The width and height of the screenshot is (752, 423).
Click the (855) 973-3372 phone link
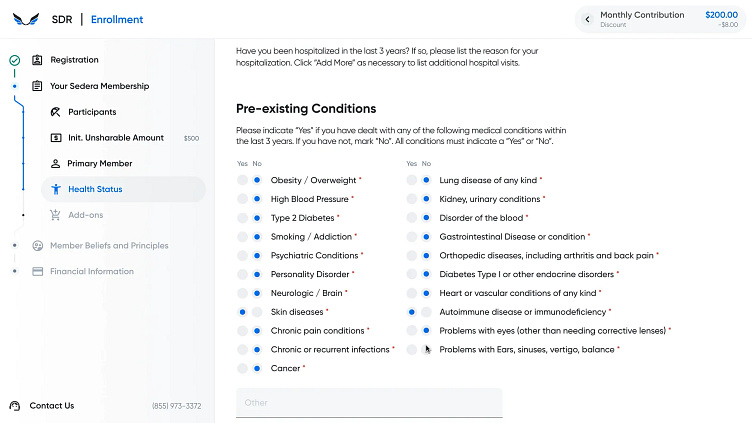point(176,406)
